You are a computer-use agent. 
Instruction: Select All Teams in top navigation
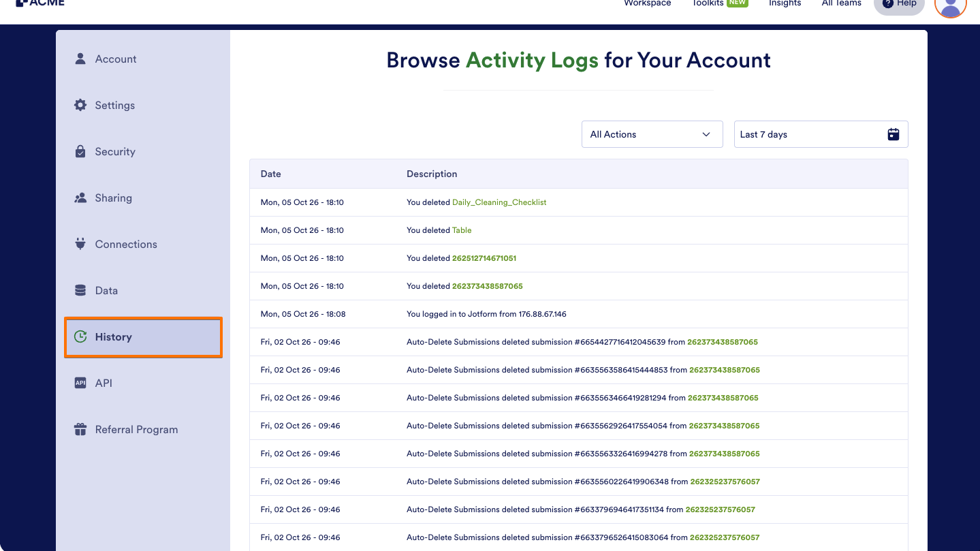pyautogui.click(x=841, y=3)
